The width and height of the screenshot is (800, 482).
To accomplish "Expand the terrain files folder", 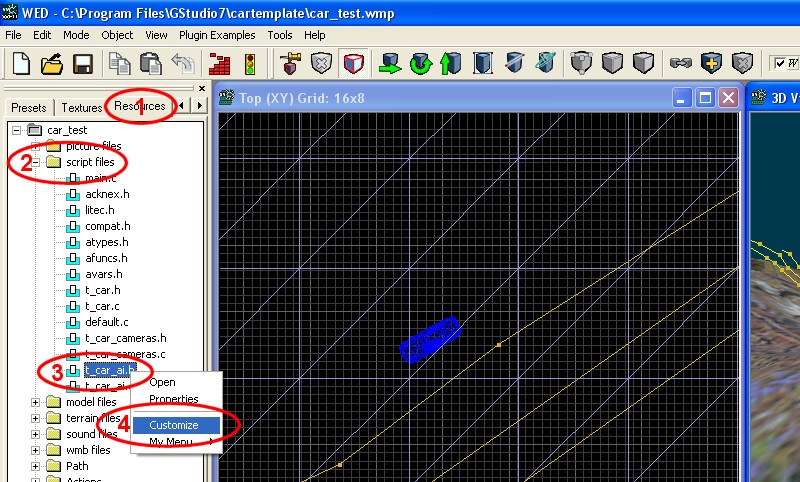I will (36, 418).
